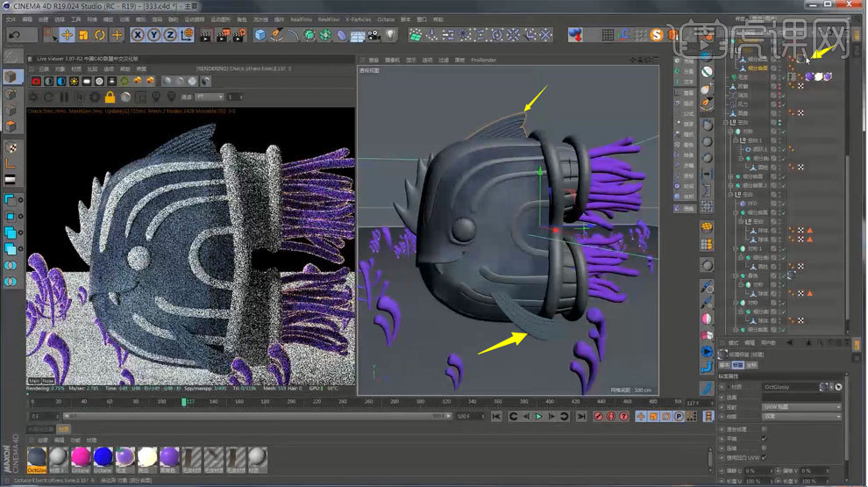This screenshot has width=868, height=487.
Task: Click the blue Cube primitive icon
Action: [260, 35]
